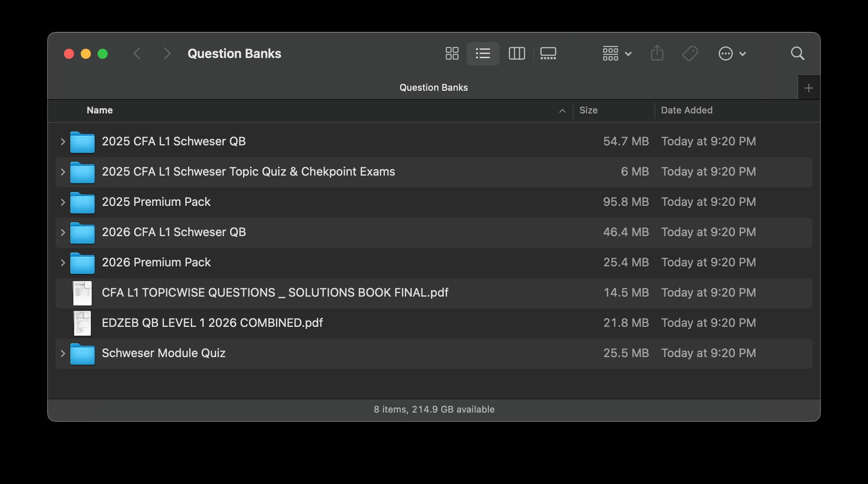Click the 14.5 MB size value
868x484 pixels.
[x=626, y=292]
